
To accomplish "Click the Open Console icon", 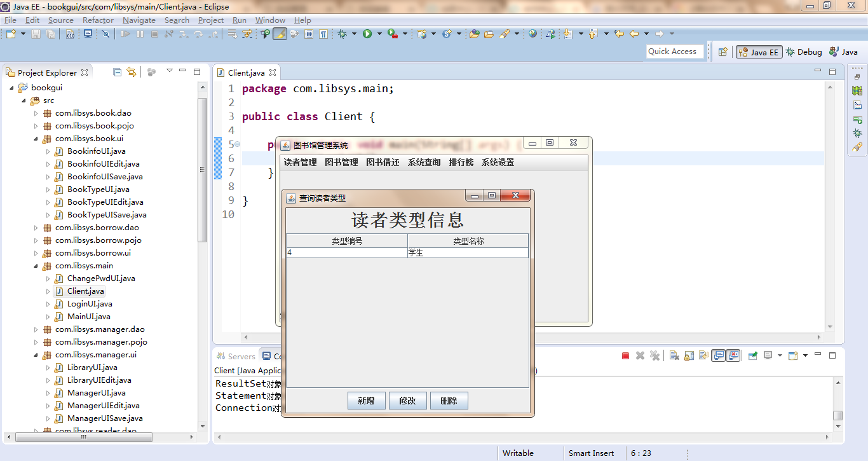I will coord(793,356).
